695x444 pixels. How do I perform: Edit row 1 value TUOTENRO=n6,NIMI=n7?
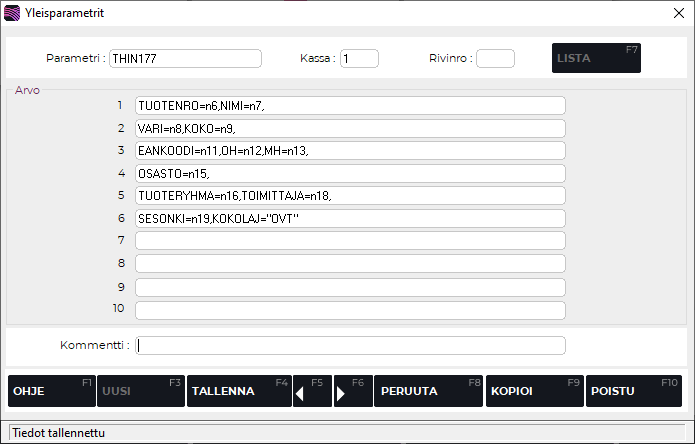[350, 105]
